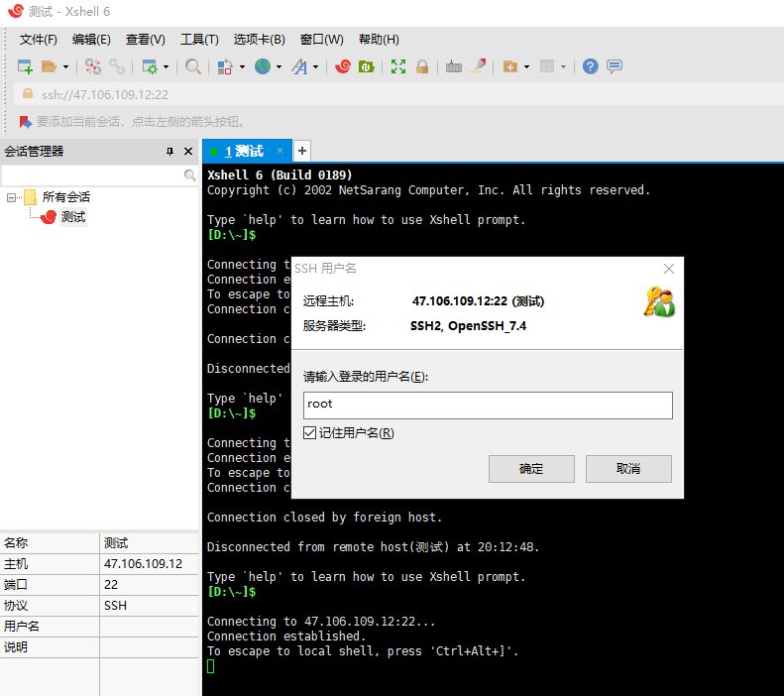
Task: Open dropdown arrow beside layout grid icon
Action: (x=564, y=66)
